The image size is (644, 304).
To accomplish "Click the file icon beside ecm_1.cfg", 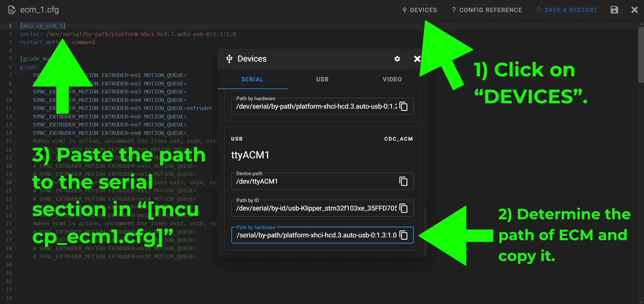I will [x=12, y=10].
